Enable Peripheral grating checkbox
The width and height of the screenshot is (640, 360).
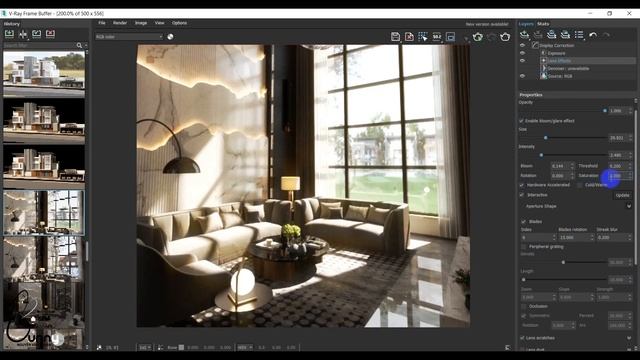[524, 247]
